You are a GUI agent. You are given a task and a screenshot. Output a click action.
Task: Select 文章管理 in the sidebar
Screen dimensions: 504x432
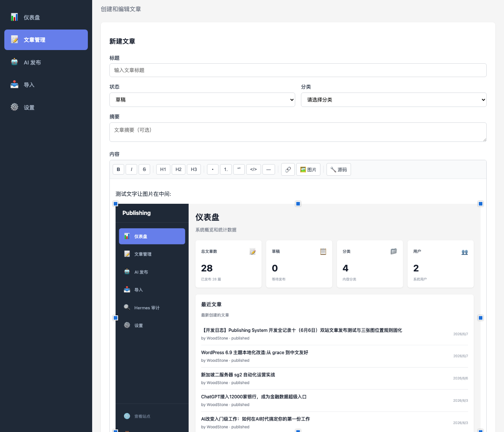[46, 40]
